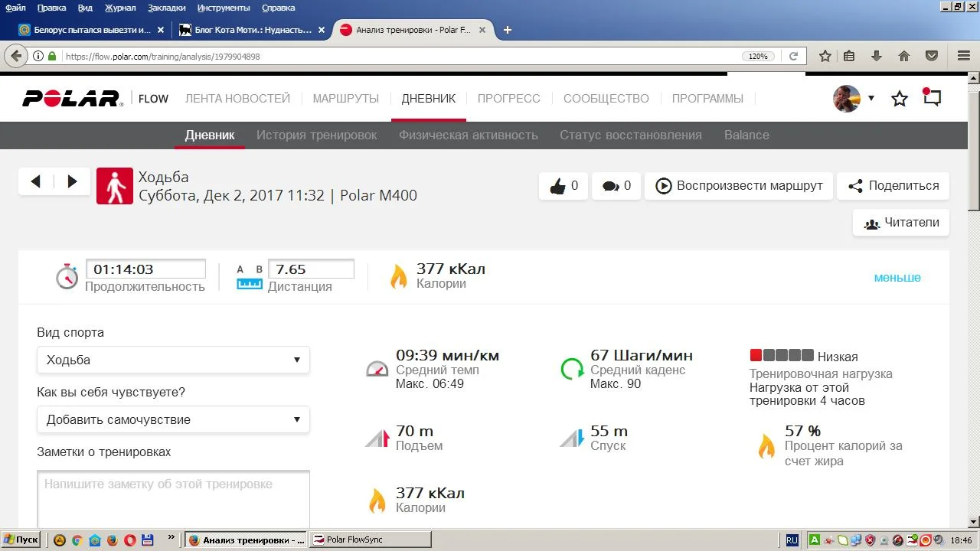Open the Вид menu

pyautogui.click(x=85, y=8)
